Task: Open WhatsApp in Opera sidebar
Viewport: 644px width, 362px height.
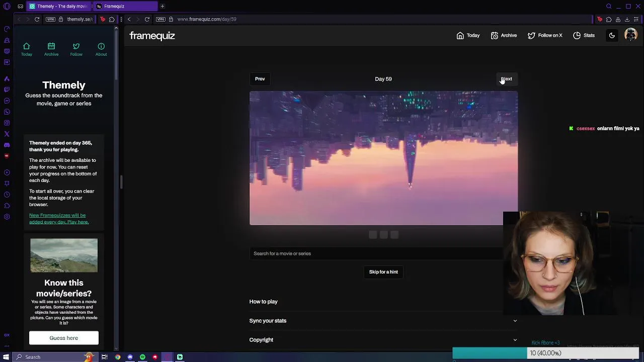Action: (x=7, y=112)
